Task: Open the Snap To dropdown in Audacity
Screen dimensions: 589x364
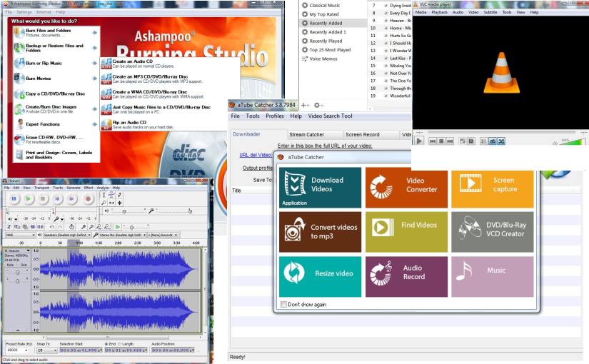Action: [47, 350]
